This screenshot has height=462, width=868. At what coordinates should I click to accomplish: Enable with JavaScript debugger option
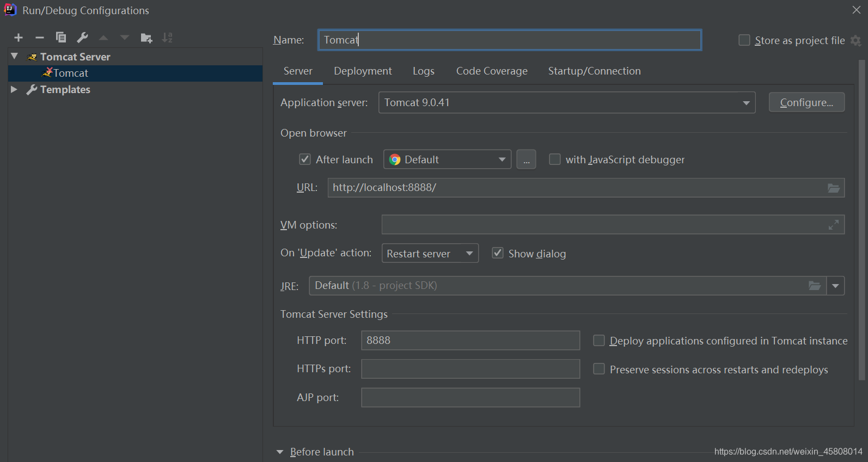(x=554, y=159)
